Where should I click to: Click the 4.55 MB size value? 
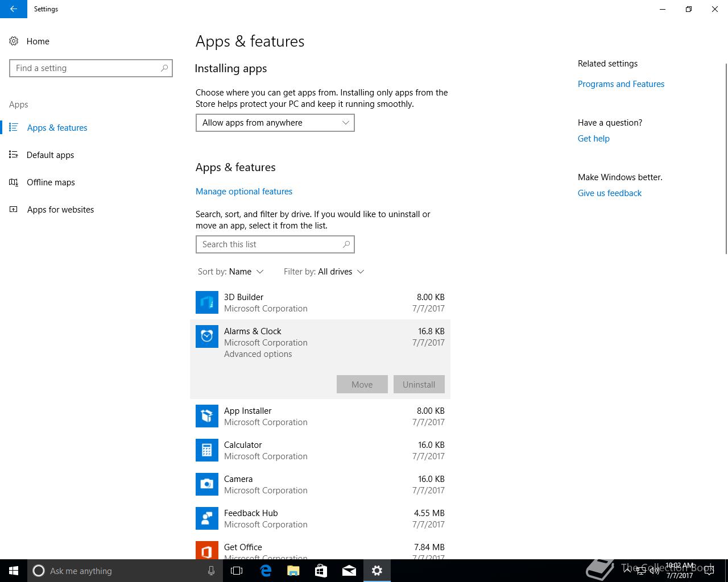[x=429, y=513]
